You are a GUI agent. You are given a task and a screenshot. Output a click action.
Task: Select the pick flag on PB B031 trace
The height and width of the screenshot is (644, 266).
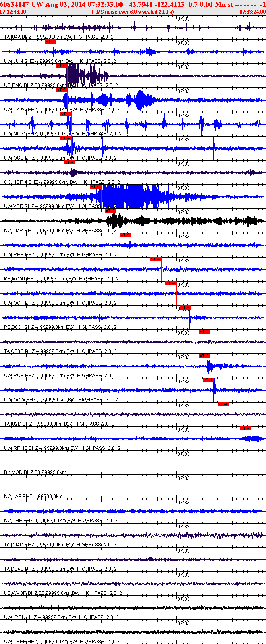click(185, 307)
